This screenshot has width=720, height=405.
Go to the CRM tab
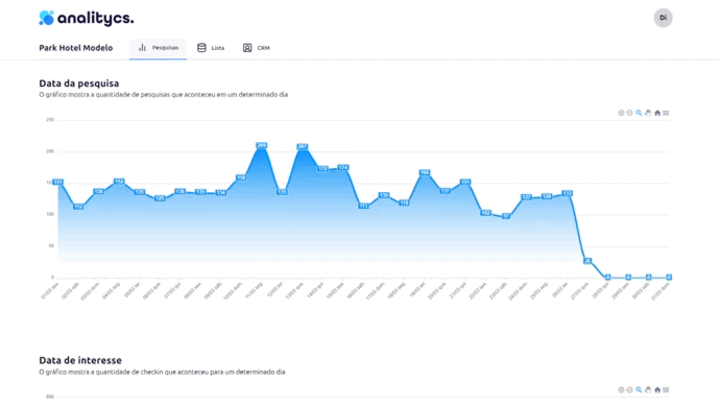click(256, 47)
